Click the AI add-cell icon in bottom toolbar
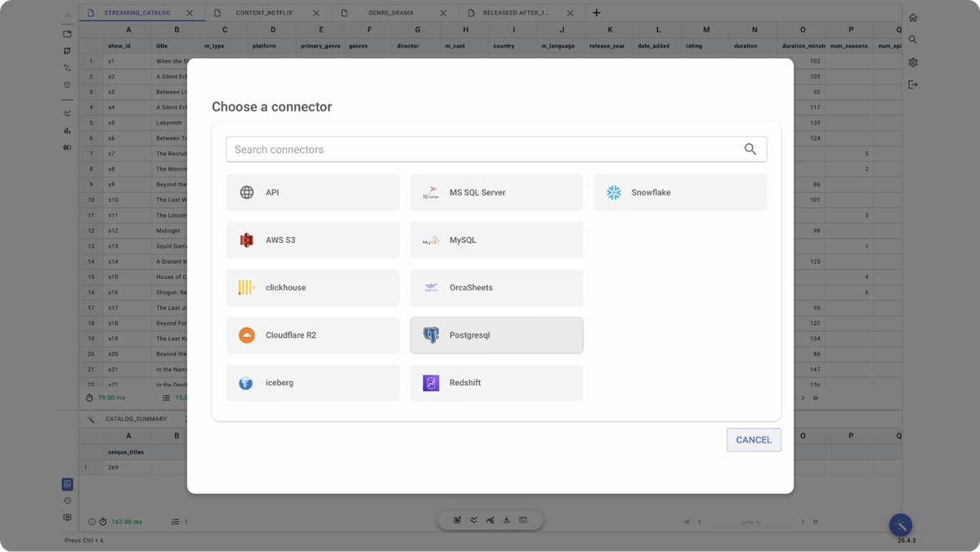Screen dimensions: 980x552 [x=458, y=520]
